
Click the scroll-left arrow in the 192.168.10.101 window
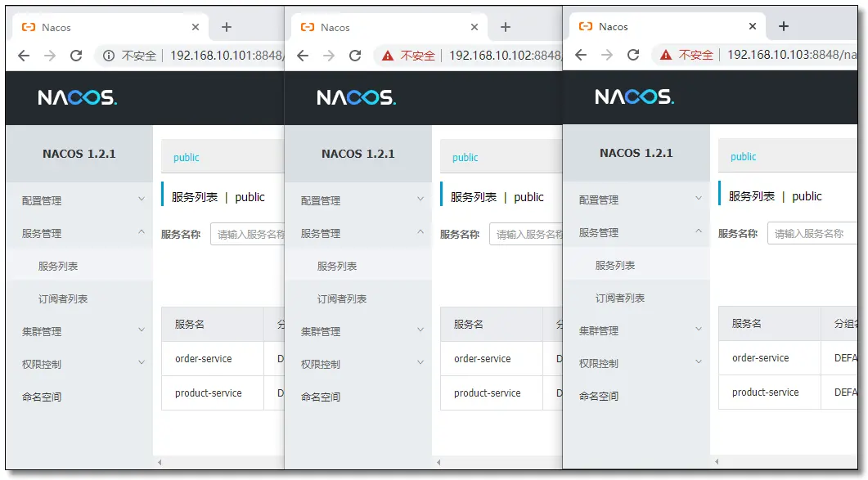[160, 462]
